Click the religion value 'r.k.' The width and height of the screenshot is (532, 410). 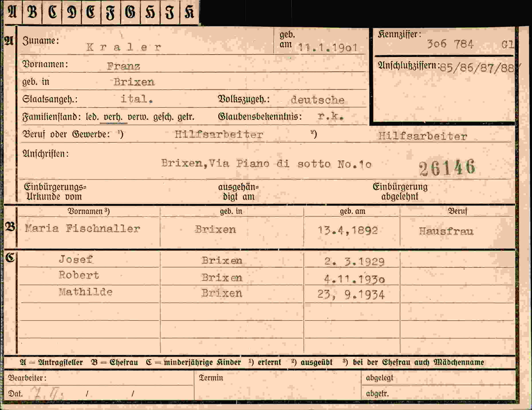click(x=330, y=116)
